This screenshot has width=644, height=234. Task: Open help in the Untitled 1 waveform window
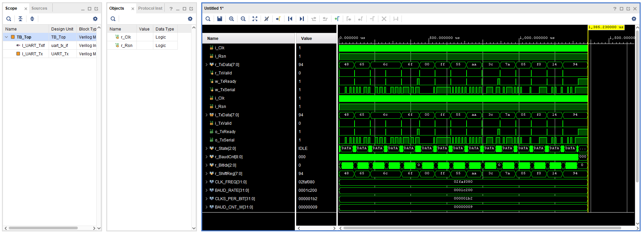(615, 9)
